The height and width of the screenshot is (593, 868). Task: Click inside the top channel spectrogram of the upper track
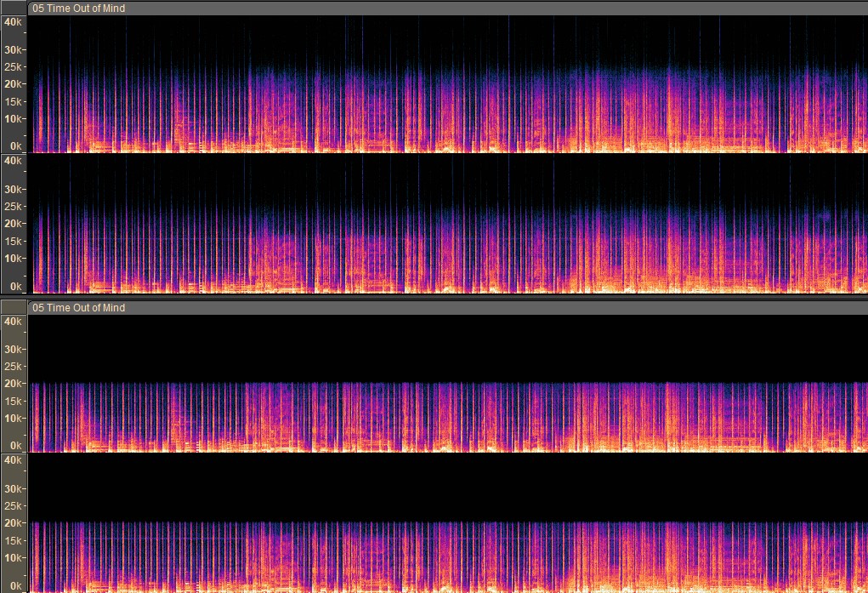click(447, 84)
